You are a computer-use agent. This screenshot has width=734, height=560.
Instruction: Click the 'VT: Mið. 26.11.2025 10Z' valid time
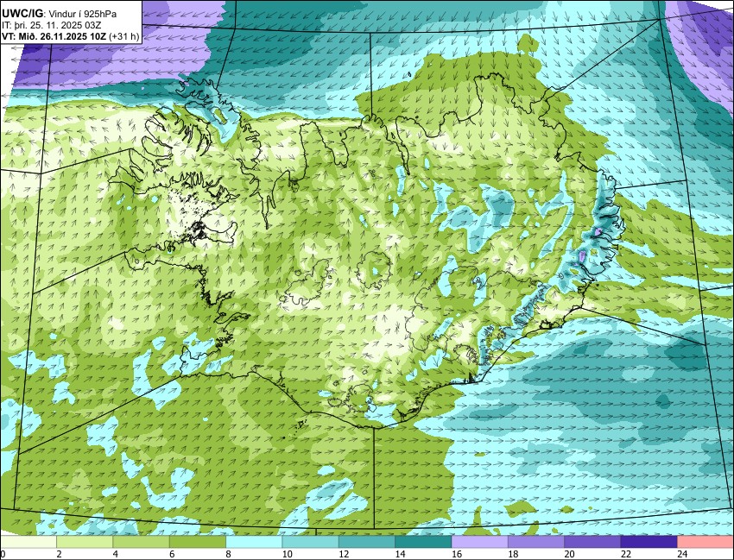54,36
